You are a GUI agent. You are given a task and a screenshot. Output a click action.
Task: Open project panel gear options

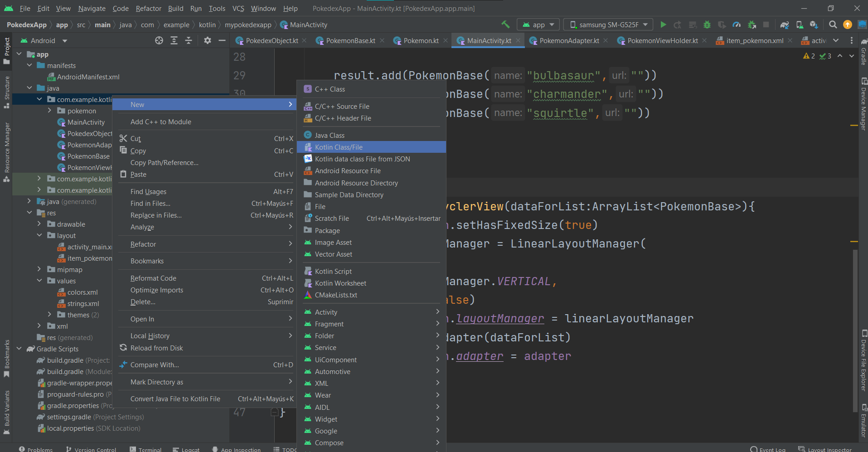pyautogui.click(x=208, y=41)
